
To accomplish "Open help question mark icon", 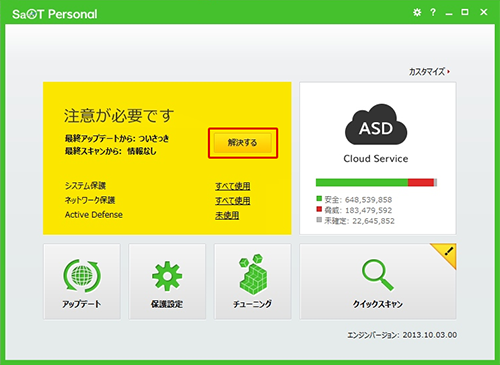I will pyautogui.click(x=433, y=12).
